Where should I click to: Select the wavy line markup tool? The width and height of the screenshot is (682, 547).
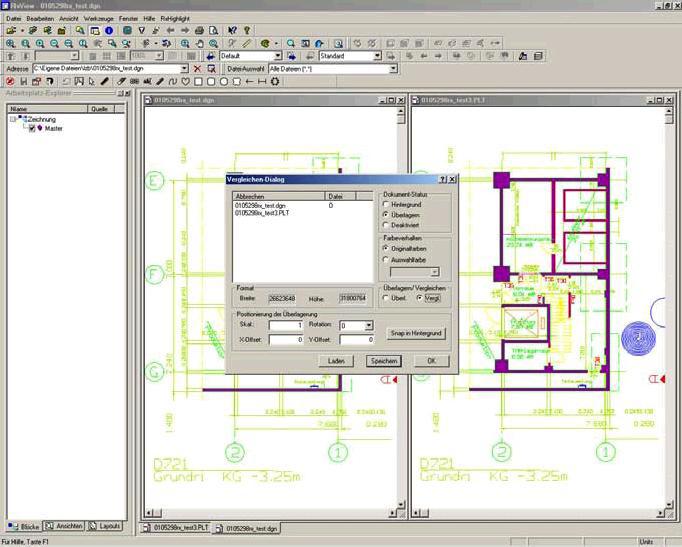click(173, 81)
